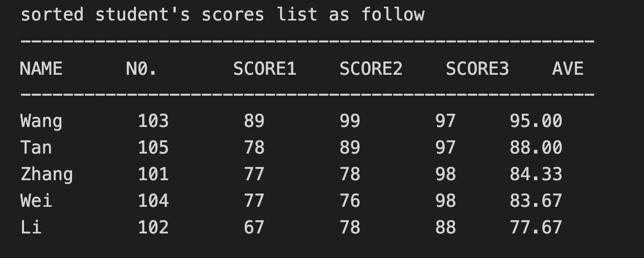Click student number 105
The image size is (644, 258).
pos(153,148)
